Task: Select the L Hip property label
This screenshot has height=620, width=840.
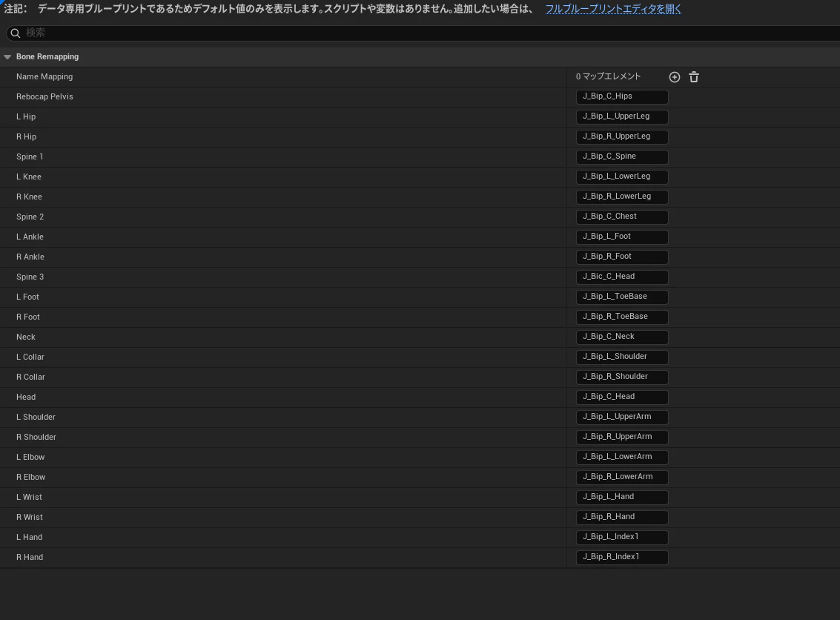Action: coord(26,116)
